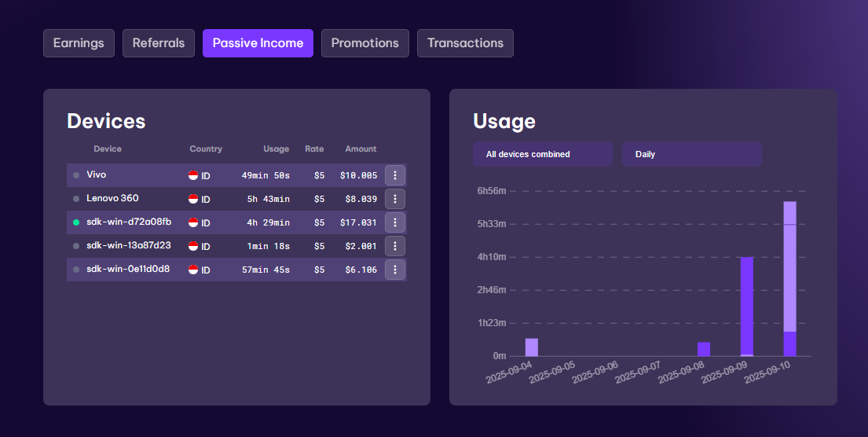Screen dimensions: 868x437
Task: Click the Usage panel heading
Action: pyautogui.click(x=504, y=121)
